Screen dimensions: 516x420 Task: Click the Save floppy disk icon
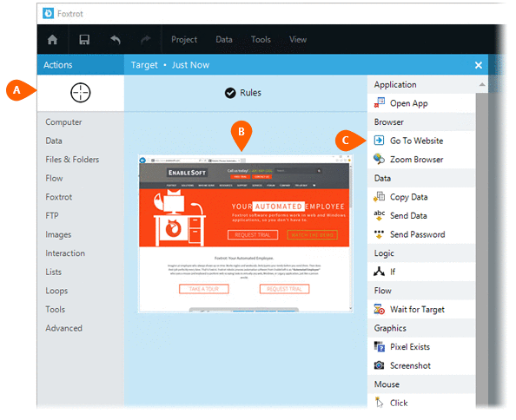click(84, 39)
